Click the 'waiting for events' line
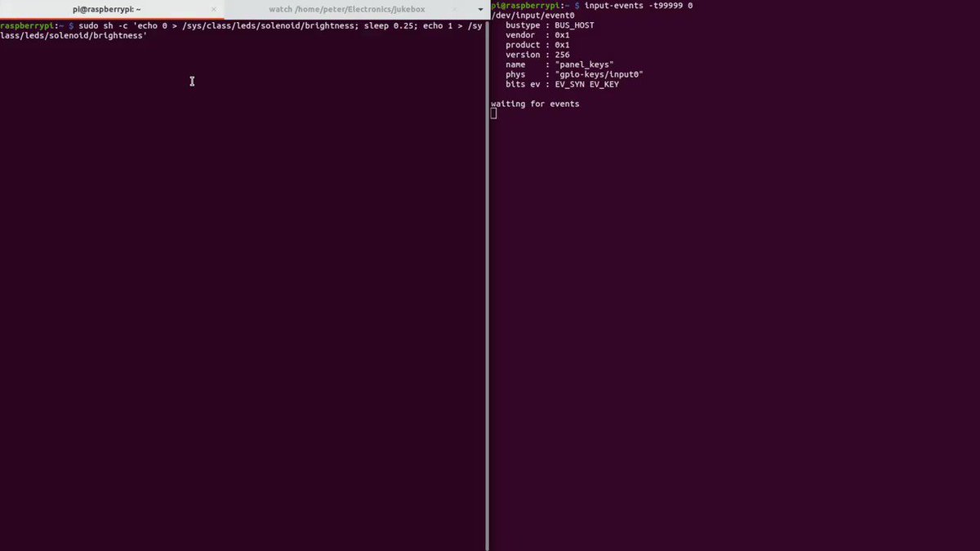 point(535,104)
